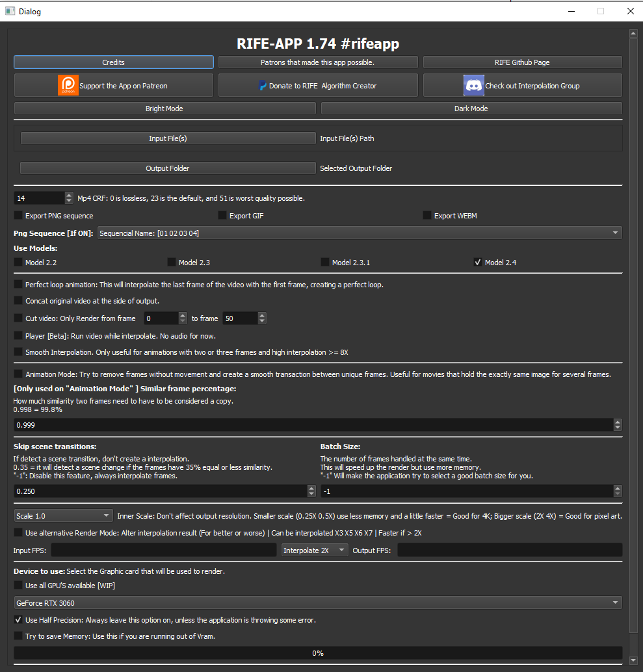The image size is (643, 672).
Task: Click the Input File(s) button
Action: [168, 138]
